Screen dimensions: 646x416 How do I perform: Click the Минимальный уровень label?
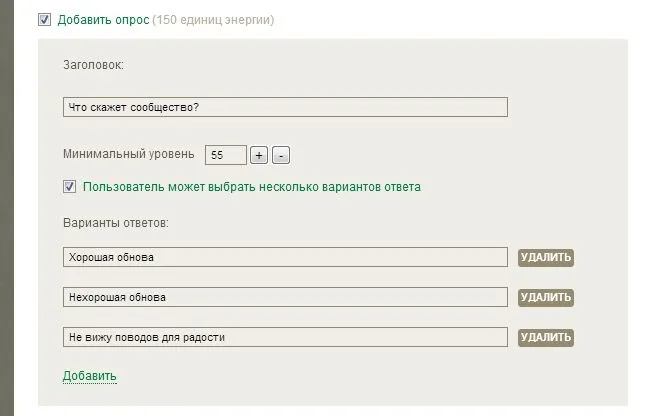click(x=128, y=155)
